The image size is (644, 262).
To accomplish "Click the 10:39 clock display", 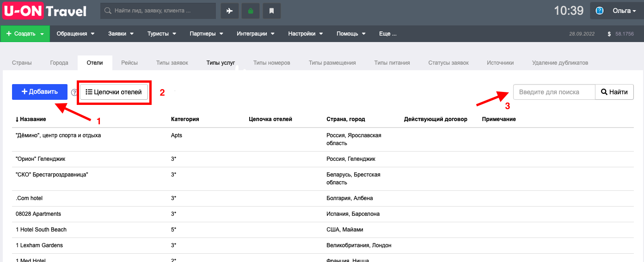I will (x=569, y=11).
